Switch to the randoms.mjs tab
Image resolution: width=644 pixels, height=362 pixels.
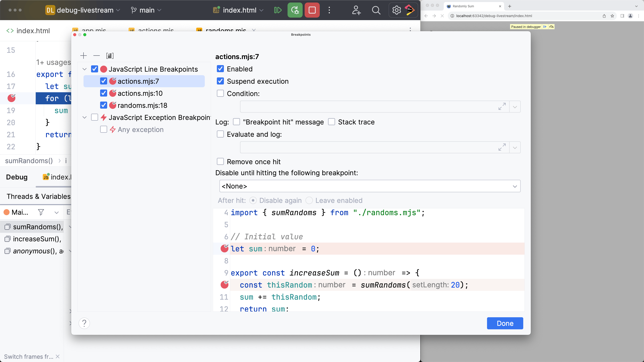point(226,30)
